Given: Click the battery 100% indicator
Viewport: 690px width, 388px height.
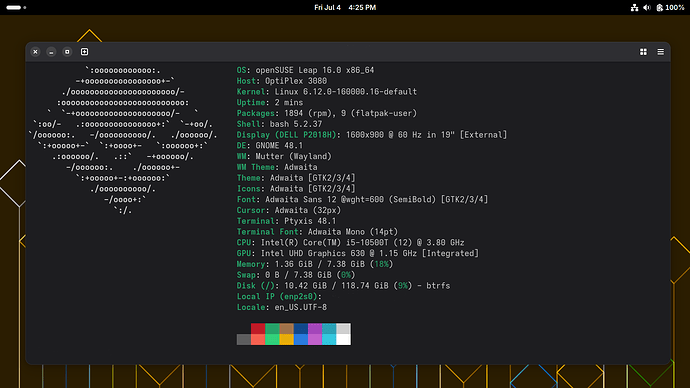Looking at the screenshot, I should click(x=670, y=7).
